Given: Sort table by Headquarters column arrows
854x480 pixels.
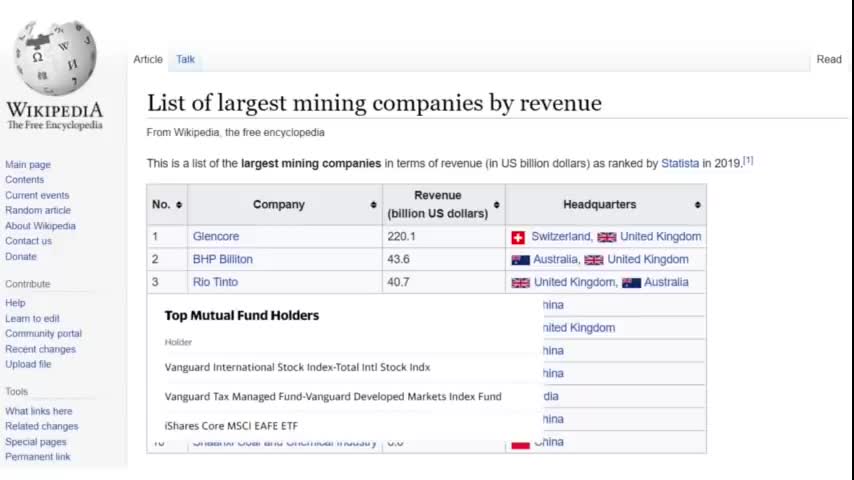Looking at the screenshot, I should [x=697, y=205].
